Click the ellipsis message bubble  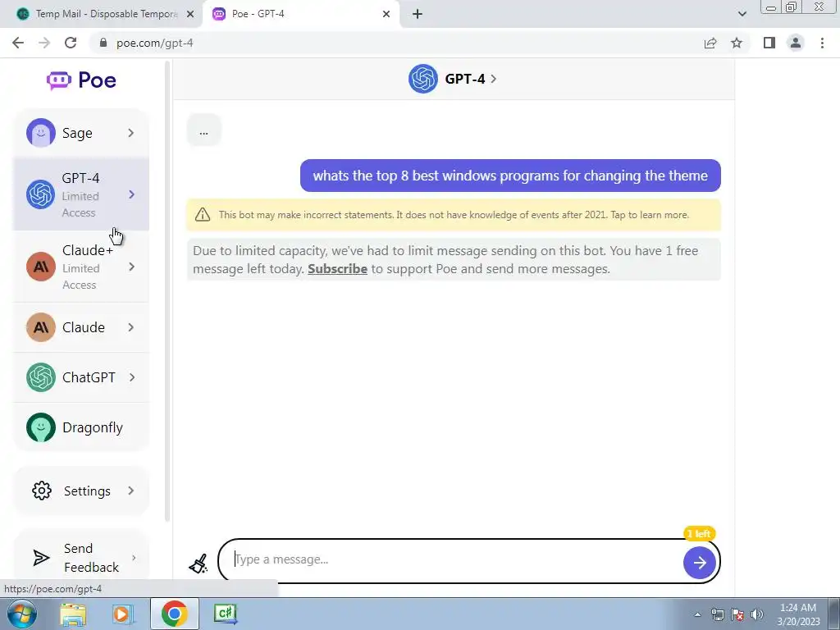click(203, 130)
